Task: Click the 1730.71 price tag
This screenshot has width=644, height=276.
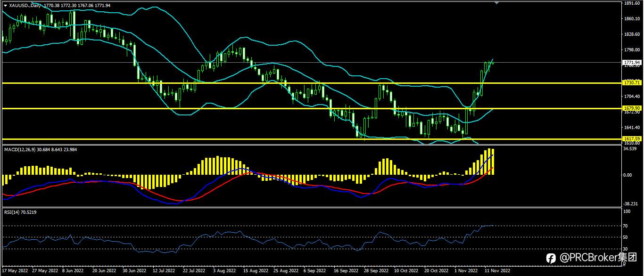Action: click(x=631, y=83)
